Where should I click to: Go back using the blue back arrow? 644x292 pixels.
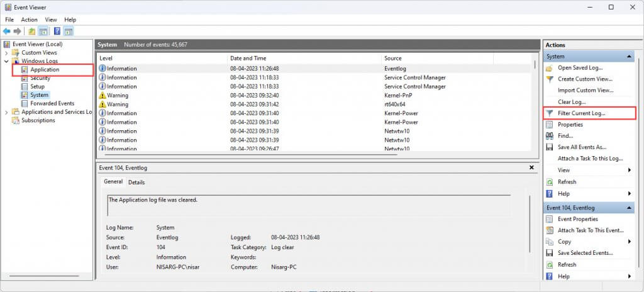coord(6,31)
